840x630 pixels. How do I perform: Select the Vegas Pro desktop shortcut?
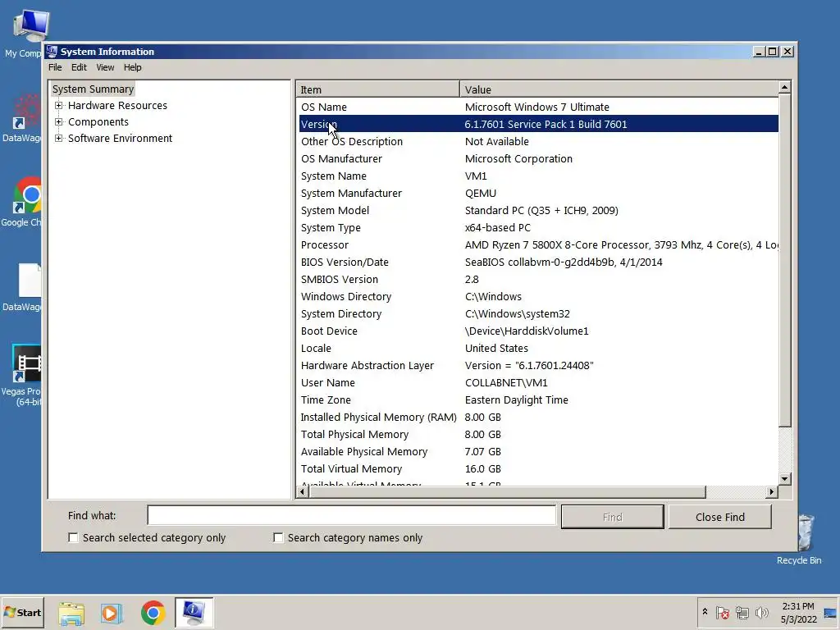21,375
